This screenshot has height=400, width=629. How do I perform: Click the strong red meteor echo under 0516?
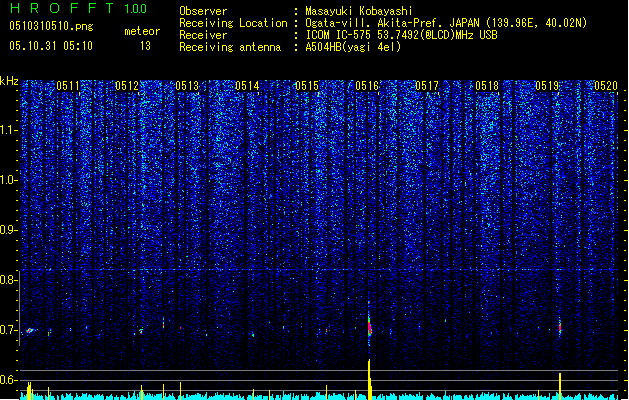(369, 326)
